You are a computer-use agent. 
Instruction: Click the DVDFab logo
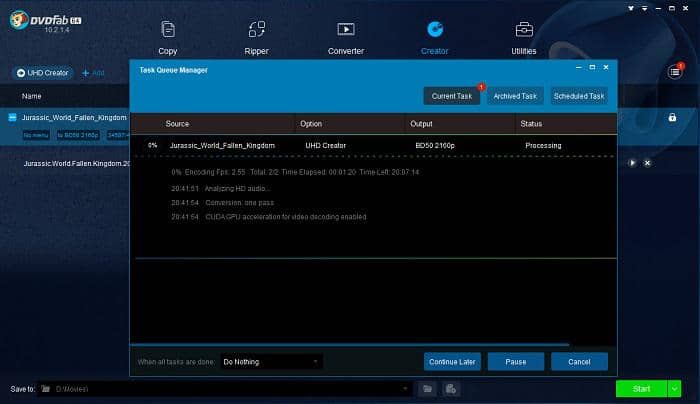point(45,21)
